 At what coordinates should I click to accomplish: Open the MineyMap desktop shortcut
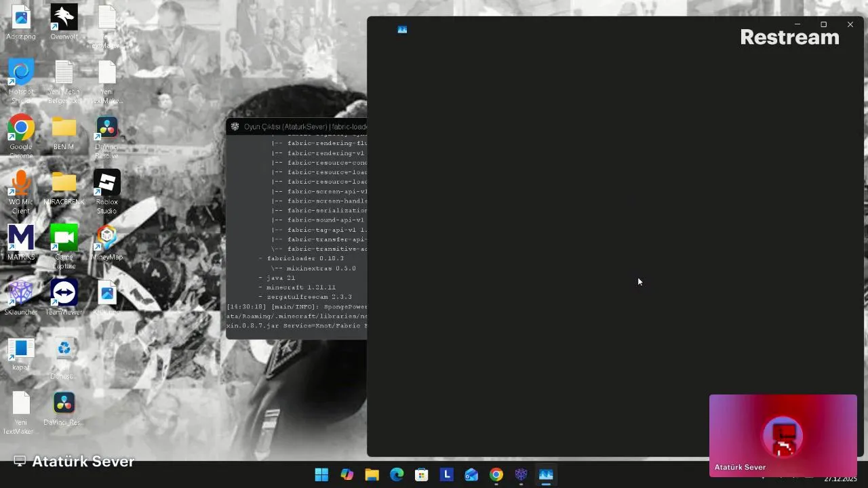pyautogui.click(x=106, y=242)
